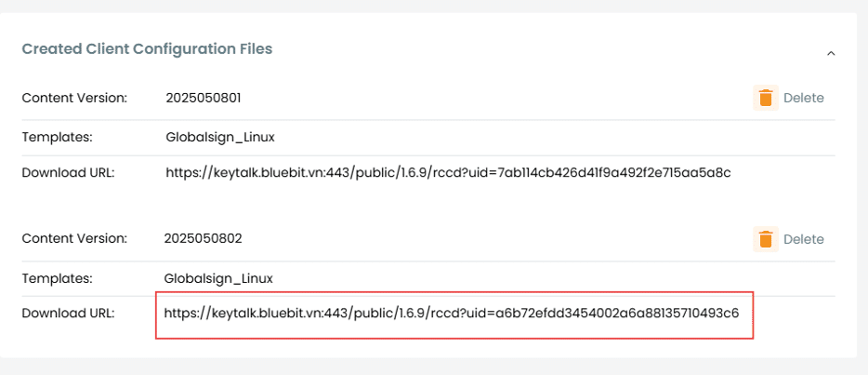Click the Templates label of the first entry
The height and width of the screenshot is (375, 868).
coord(56,138)
